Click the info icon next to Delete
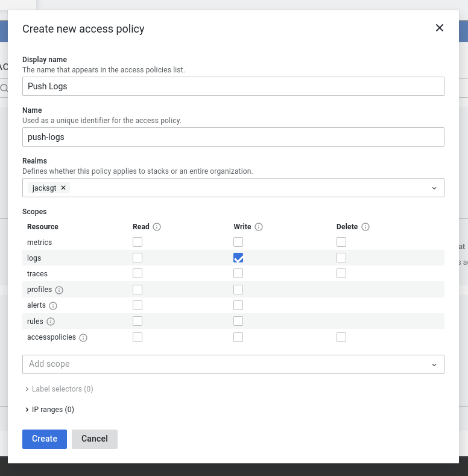468x476 pixels. pos(365,227)
